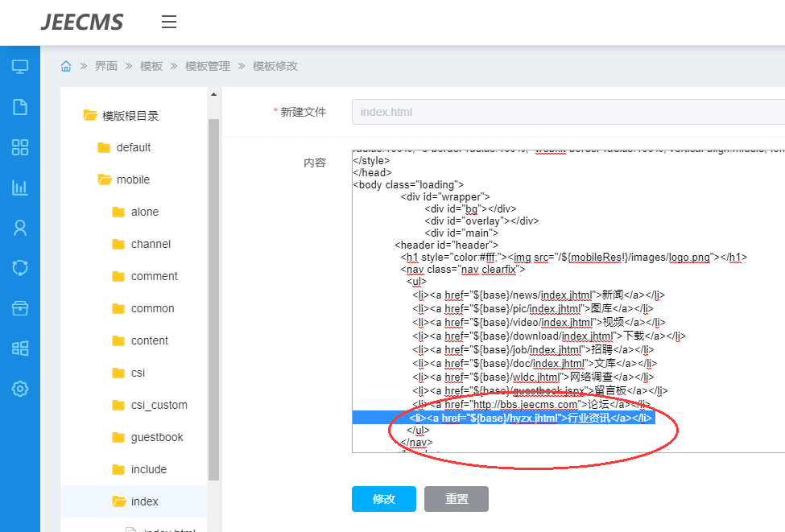Click the 文库 link line in code
This screenshot has width=785, height=532.
coord(535,363)
